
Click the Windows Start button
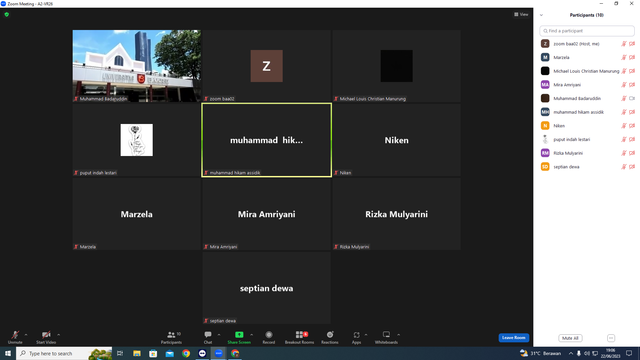[8, 353]
